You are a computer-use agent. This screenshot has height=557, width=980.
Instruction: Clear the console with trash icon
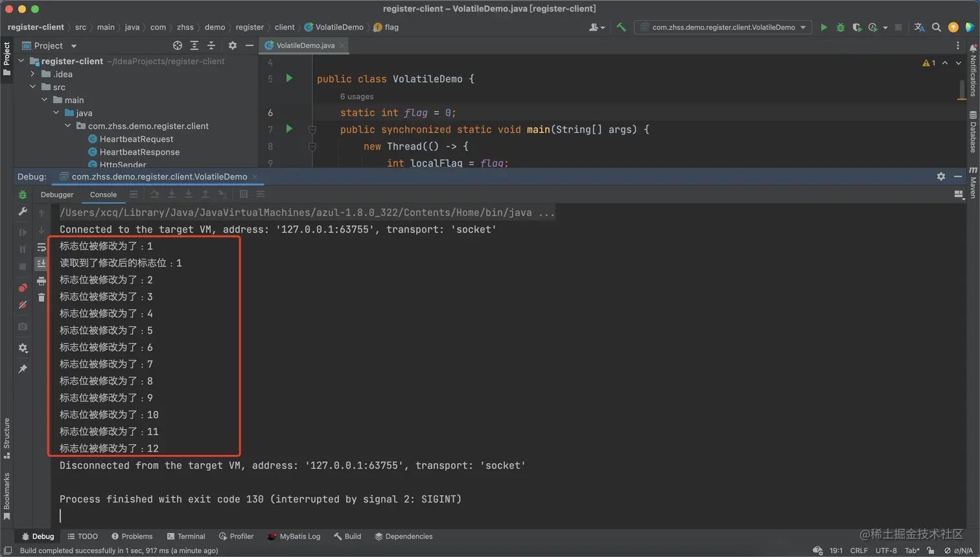click(x=41, y=298)
